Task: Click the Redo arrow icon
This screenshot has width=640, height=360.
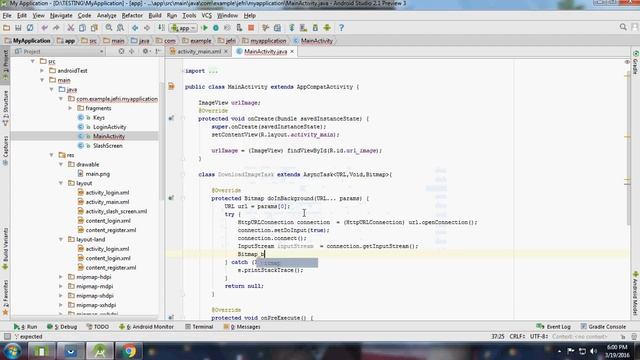Action: click(x=56, y=28)
